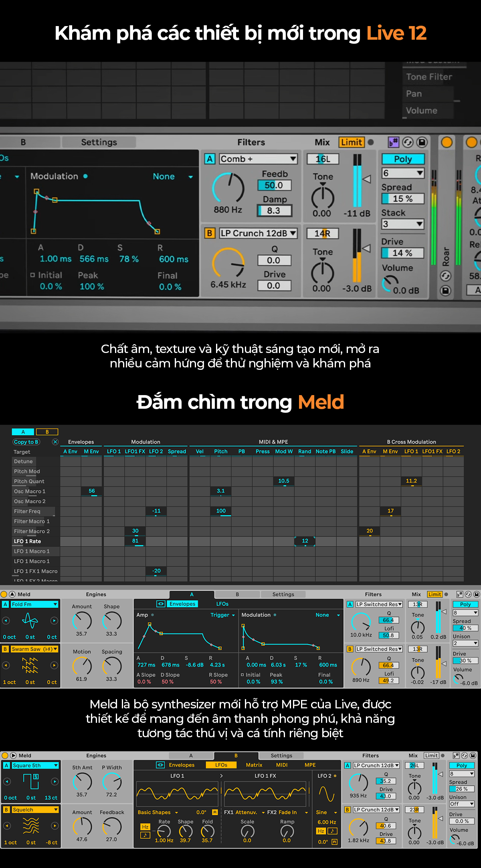Switch to Settings tab in top Meld panel
Viewport: 481px width, 868px height.
pyautogui.click(x=99, y=142)
